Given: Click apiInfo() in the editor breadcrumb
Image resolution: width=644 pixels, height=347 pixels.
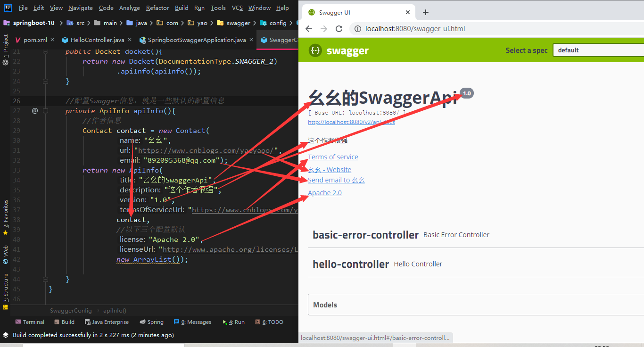Looking at the screenshot, I should click(115, 311).
